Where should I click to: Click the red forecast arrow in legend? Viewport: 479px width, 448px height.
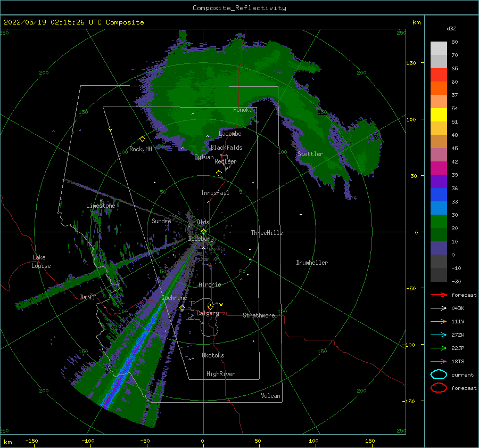pos(439,295)
